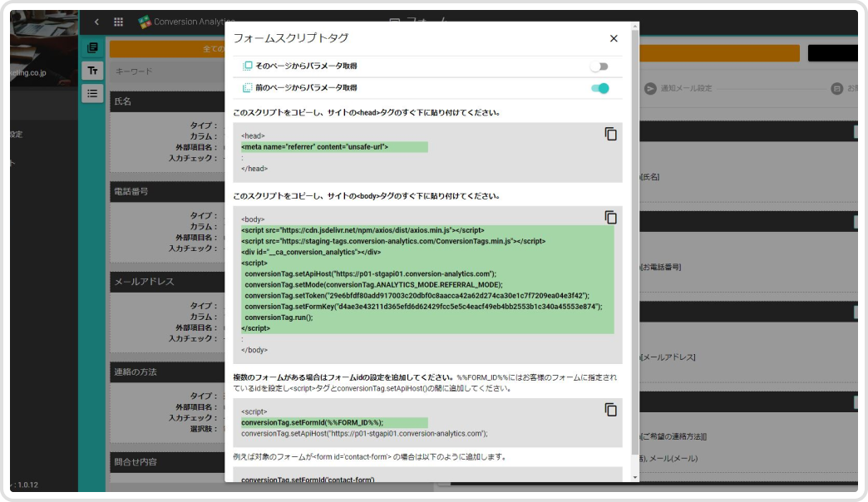Copy the head meta tag script

610,135
